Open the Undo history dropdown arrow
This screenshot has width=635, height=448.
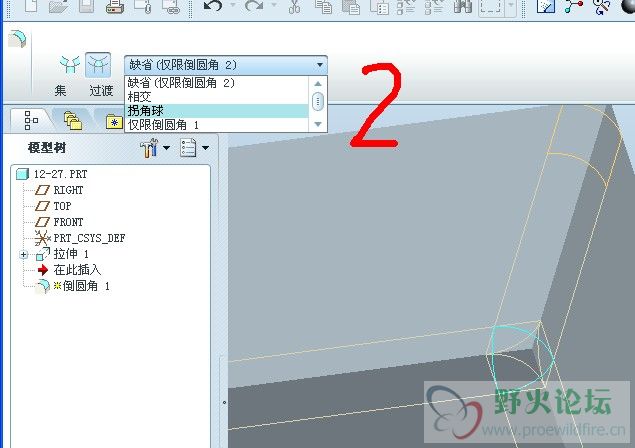pos(233,5)
